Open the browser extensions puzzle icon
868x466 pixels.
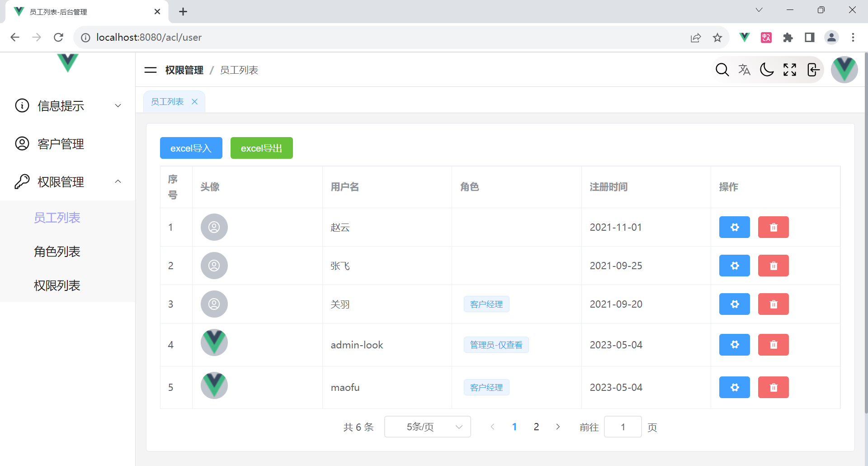788,37
